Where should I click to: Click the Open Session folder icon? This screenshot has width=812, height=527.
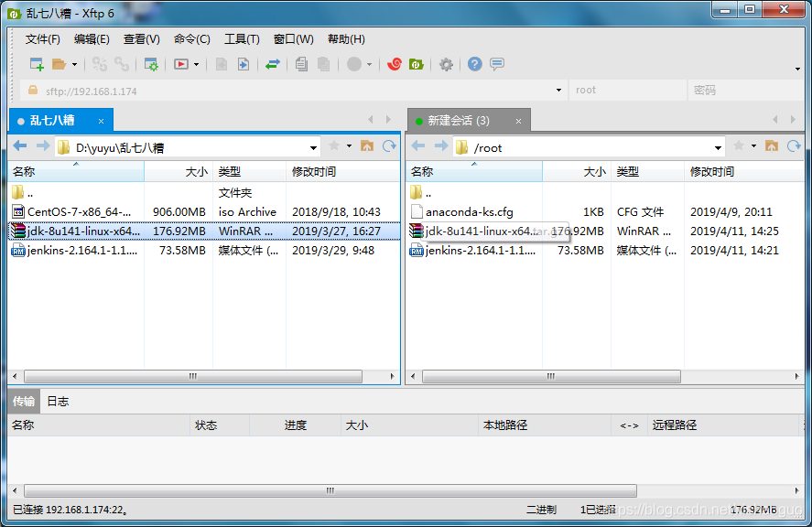click(59, 64)
